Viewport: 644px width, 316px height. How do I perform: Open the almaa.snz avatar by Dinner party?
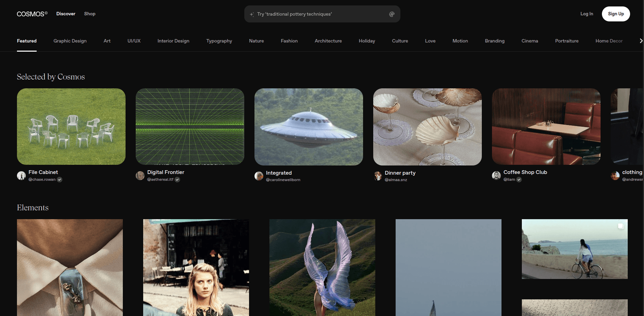(x=378, y=176)
